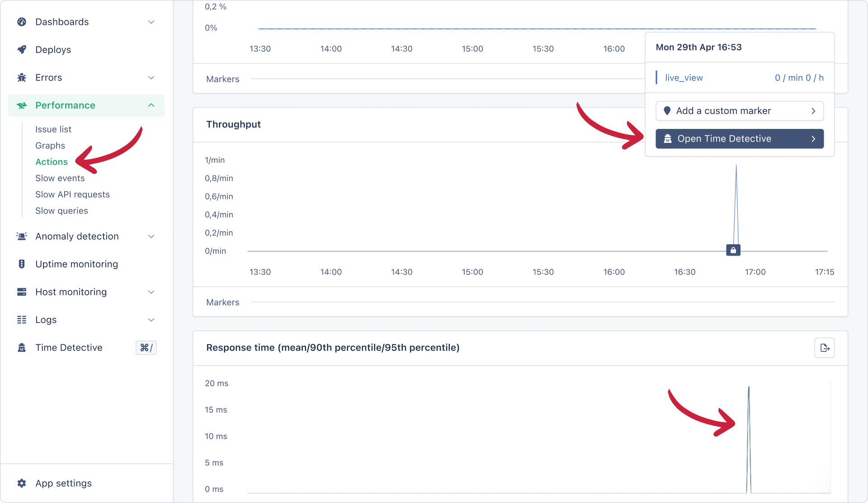Click the Uptime monitoring icon
Viewport: 868px width, 503px height.
pyautogui.click(x=22, y=264)
